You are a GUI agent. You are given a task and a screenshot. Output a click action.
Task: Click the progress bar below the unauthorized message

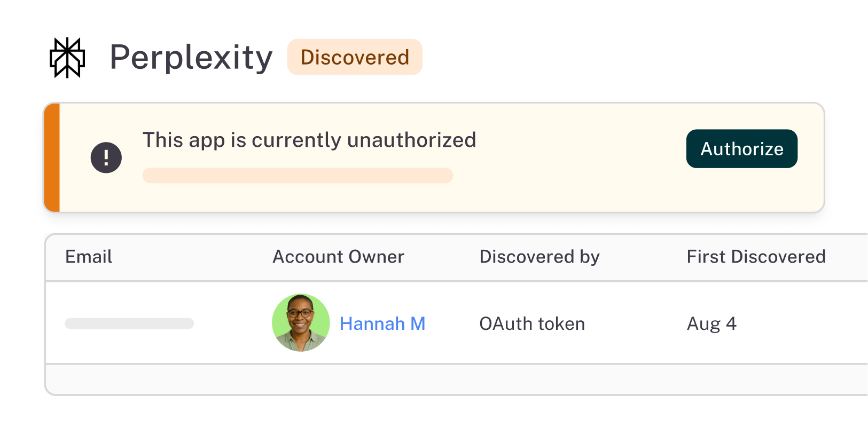coord(298,176)
